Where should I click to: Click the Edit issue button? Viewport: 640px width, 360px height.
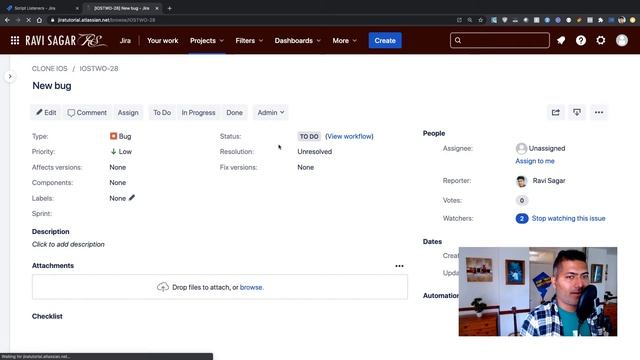pyautogui.click(x=46, y=112)
